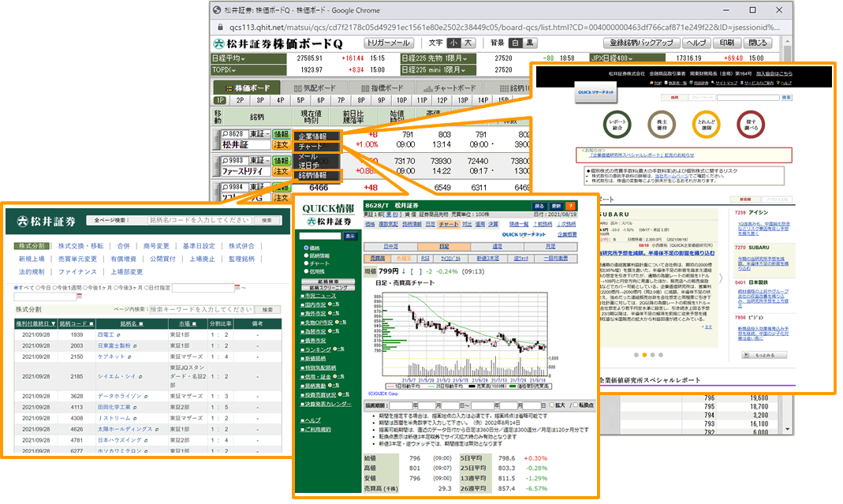
Task: Tick the 拡大 checkbox below the chart
Action: (x=551, y=405)
